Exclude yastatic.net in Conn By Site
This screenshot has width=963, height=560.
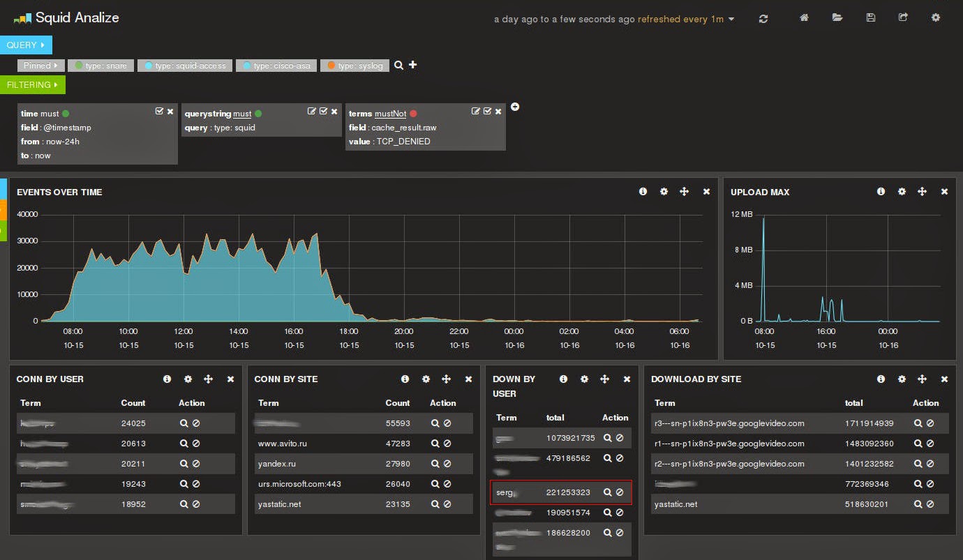pyautogui.click(x=447, y=504)
